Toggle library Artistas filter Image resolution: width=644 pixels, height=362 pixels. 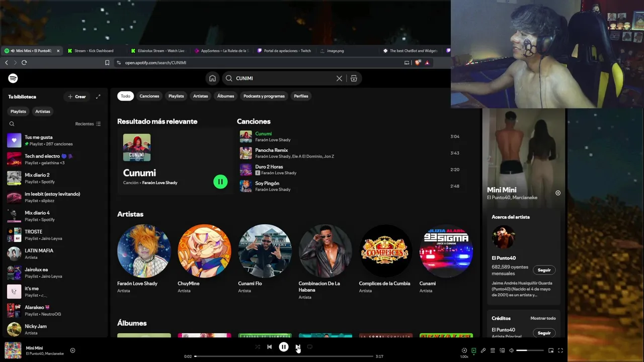(43, 111)
